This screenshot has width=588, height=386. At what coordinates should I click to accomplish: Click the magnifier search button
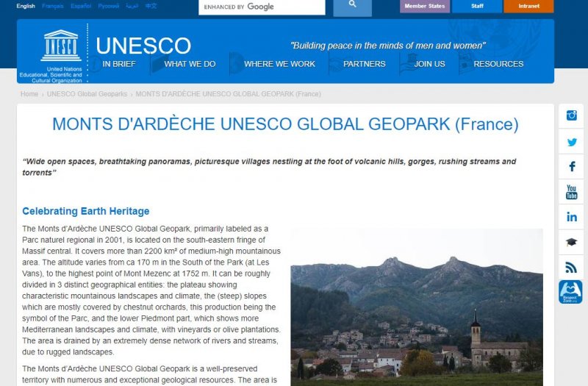(x=352, y=7)
